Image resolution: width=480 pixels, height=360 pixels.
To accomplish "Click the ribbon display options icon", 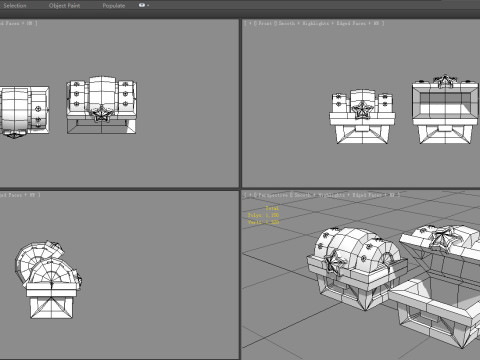I will [x=142, y=5].
